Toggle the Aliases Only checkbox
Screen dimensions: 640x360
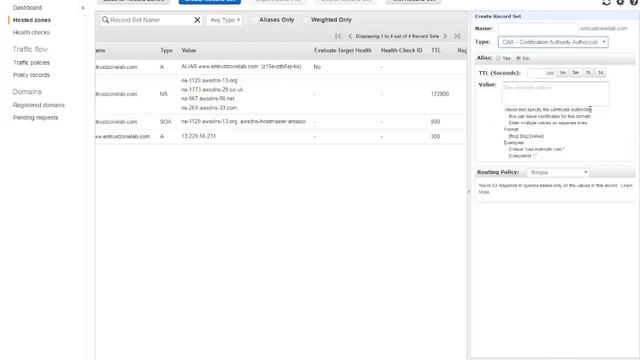253,20
